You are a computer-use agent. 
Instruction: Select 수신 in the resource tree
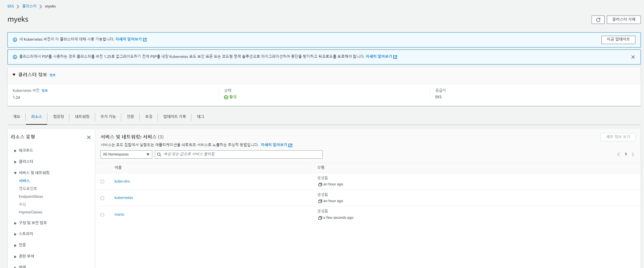[x=22, y=204]
